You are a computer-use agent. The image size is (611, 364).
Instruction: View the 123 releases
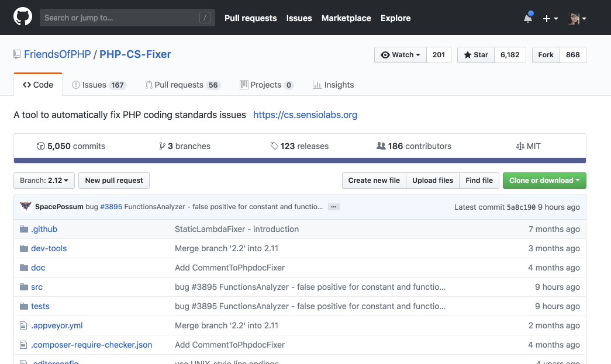tap(299, 146)
